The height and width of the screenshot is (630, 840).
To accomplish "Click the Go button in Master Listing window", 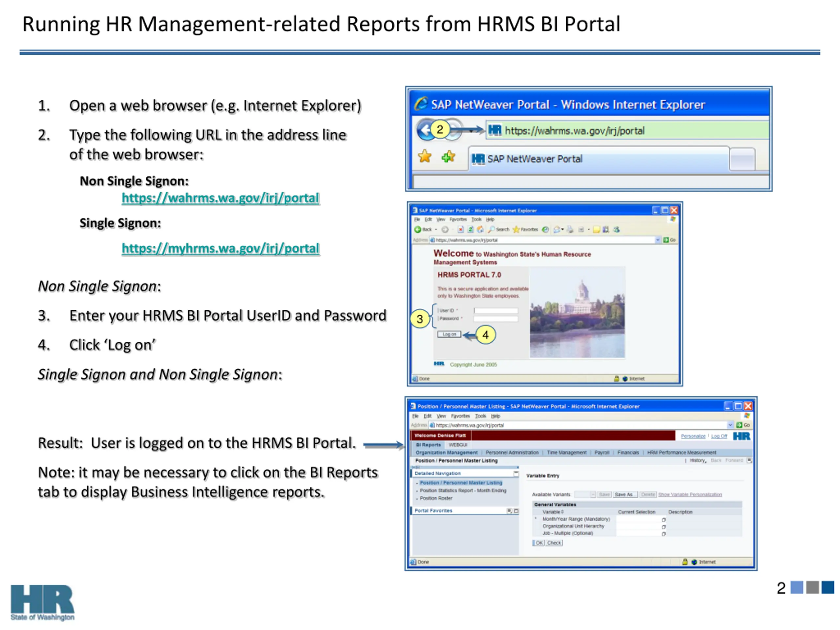I will [x=743, y=425].
